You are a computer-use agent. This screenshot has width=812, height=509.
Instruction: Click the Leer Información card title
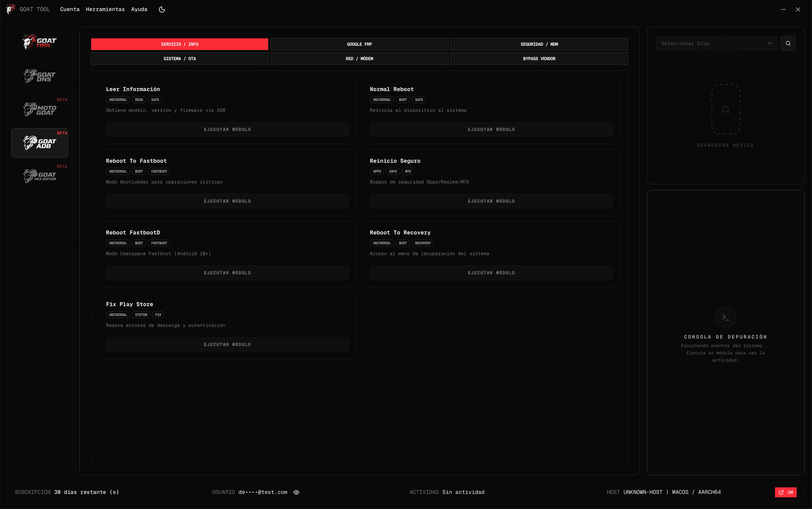133,89
